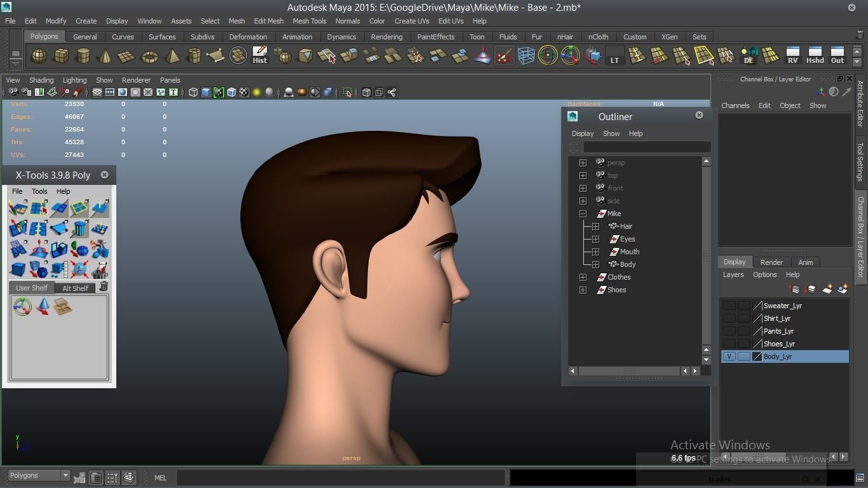Image resolution: width=868 pixels, height=488 pixels.
Task: Click the MEL command line input
Action: (341, 478)
